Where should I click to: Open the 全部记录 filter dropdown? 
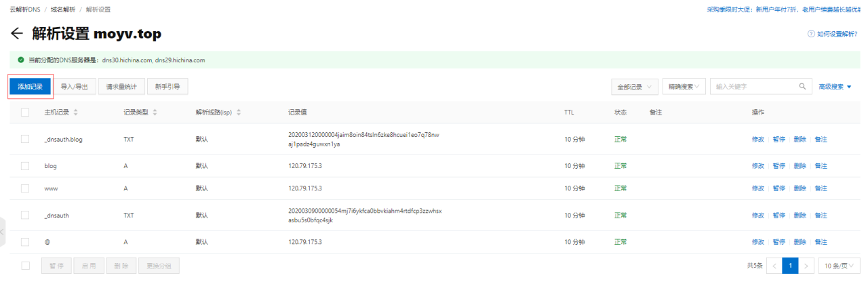tap(634, 87)
